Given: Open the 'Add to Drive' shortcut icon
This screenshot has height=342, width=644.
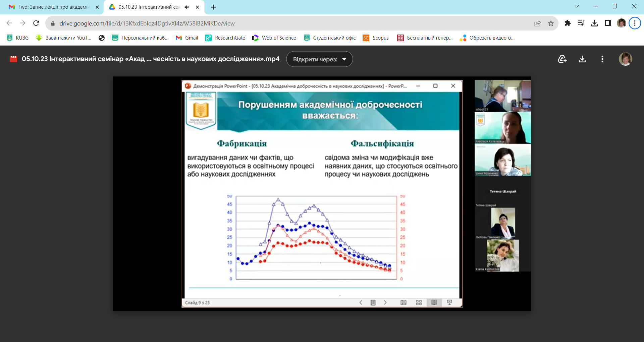Looking at the screenshot, I should pos(562,59).
